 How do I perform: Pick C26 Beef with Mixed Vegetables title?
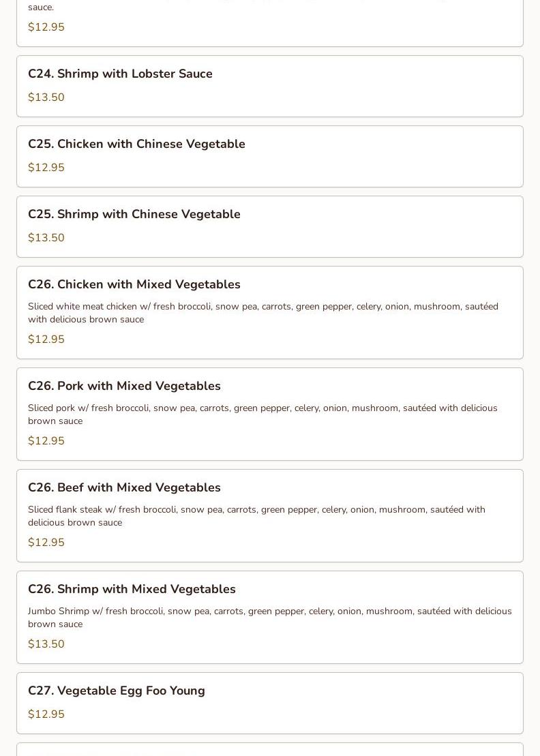point(124,487)
